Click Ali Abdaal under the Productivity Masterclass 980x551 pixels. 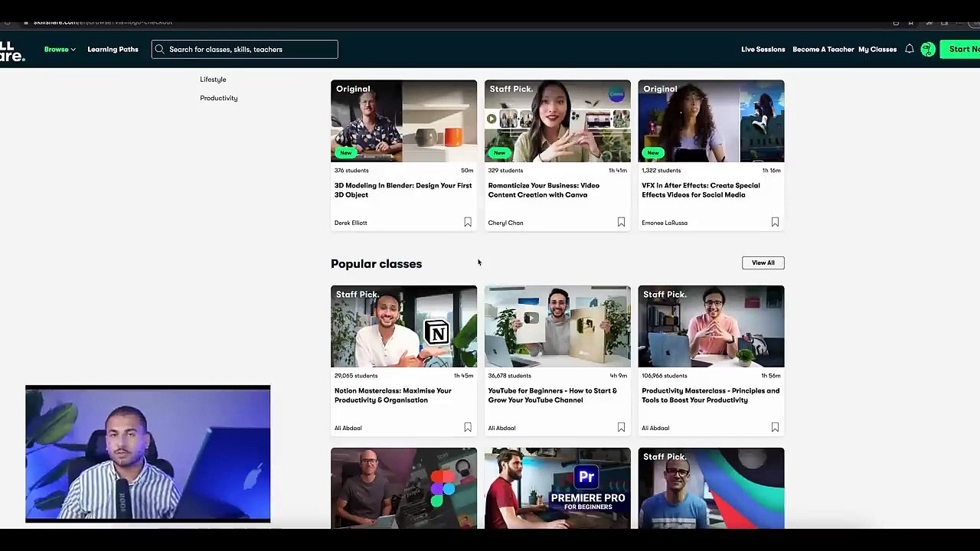click(655, 428)
